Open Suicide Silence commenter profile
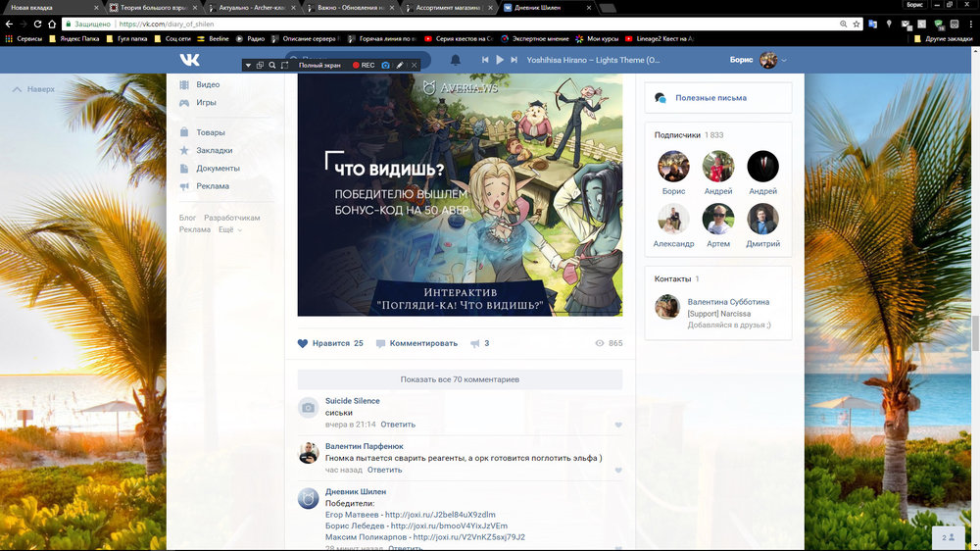 click(353, 401)
